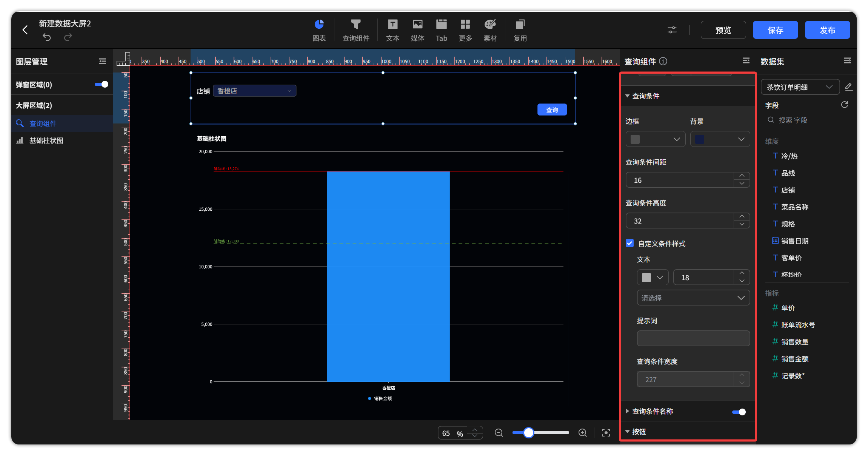Add a 查询组件 from toolbar
The height and width of the screenshot is (452, 868).
(x=356, y=31)
